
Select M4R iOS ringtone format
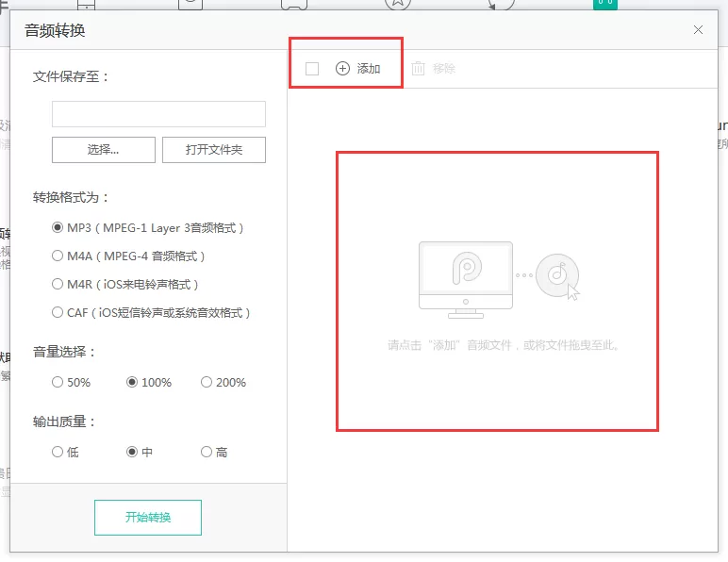tap(58, 284)
